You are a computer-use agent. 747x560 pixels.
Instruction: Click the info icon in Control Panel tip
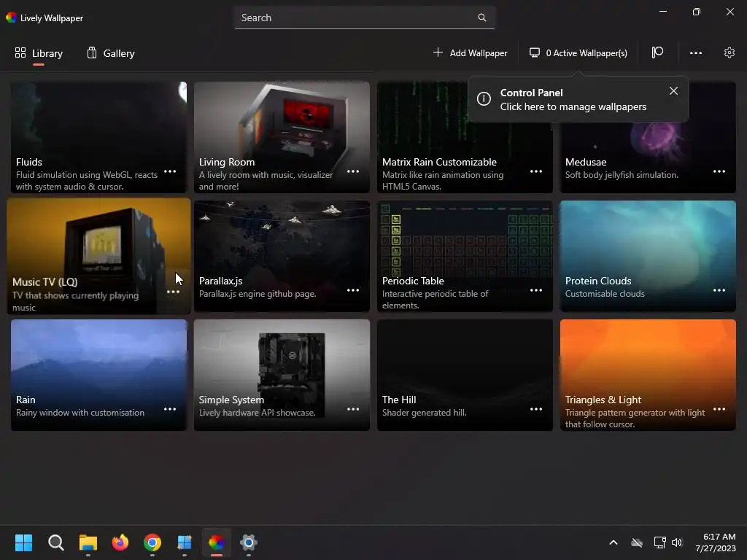coord(484,98)
